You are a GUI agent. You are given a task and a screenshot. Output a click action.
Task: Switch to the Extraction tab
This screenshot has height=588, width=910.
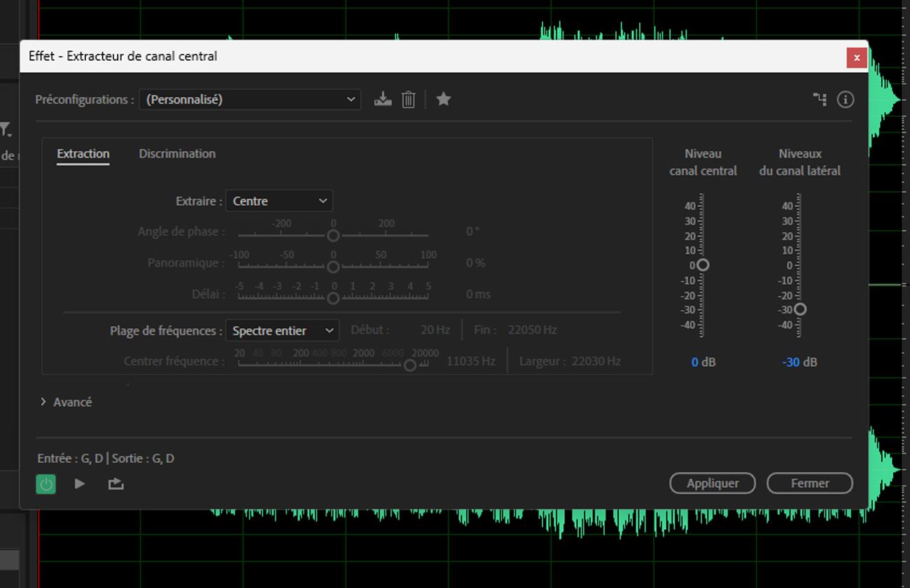83,154
